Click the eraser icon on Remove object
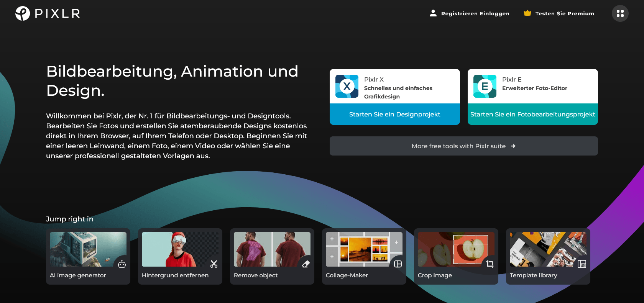 coord(306,264)
